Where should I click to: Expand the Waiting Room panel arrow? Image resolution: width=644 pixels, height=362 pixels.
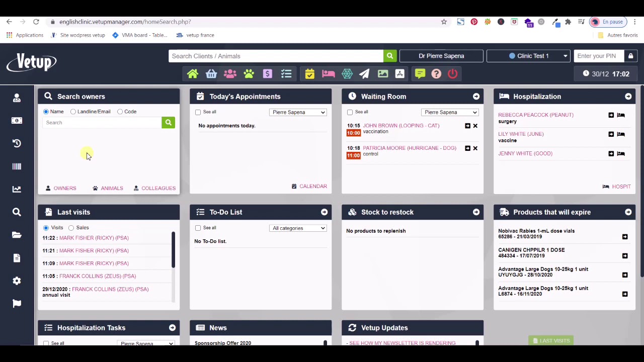[476, 97]
